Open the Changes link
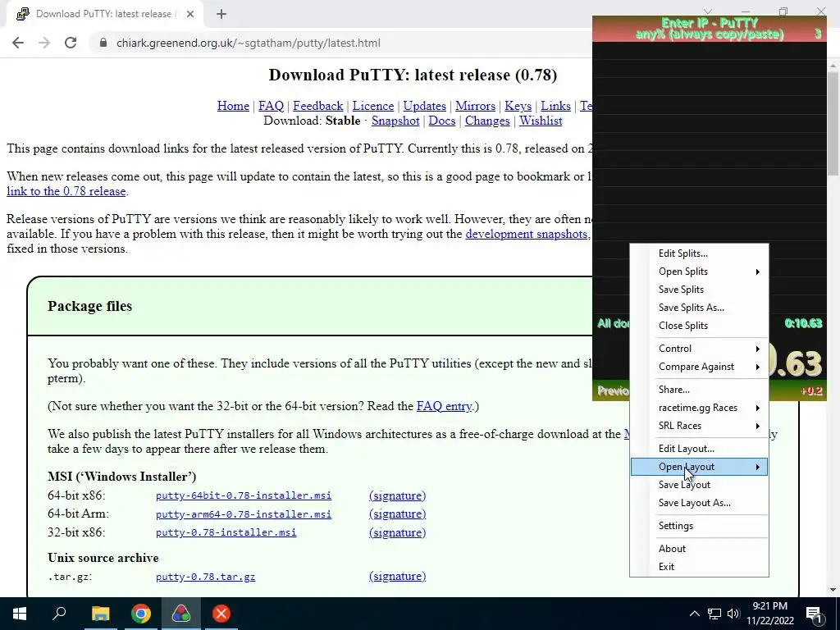This screenshot has width=840, height=630. (487, 121)
